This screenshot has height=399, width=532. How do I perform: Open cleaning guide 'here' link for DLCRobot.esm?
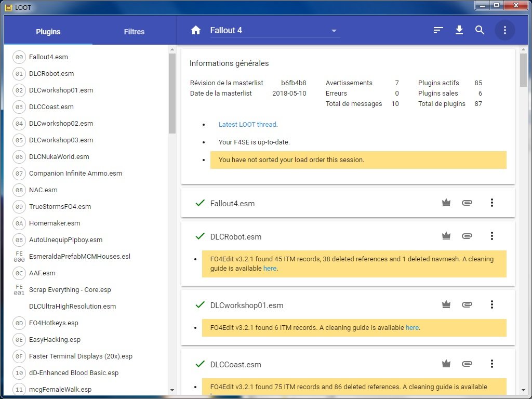(270, 269)
